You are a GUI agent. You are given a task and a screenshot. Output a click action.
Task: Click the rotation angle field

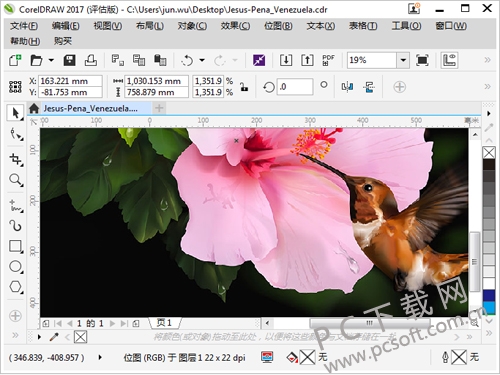295,87
